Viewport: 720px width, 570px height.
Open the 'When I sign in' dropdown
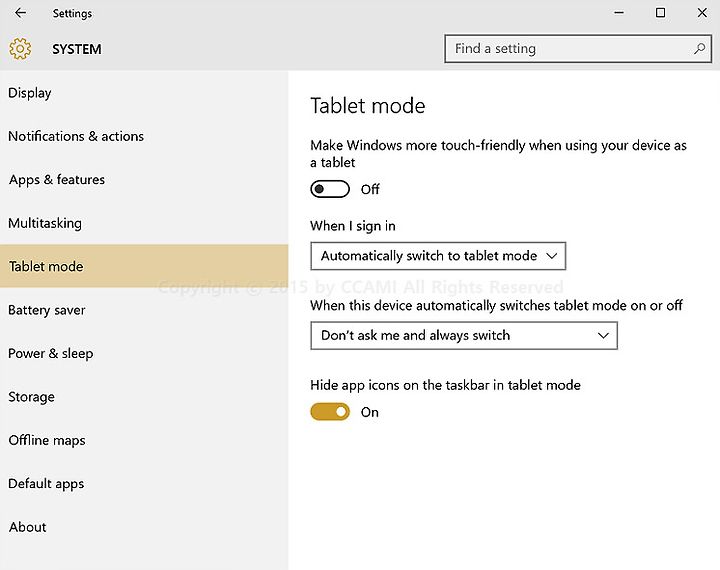coord(438,256)
